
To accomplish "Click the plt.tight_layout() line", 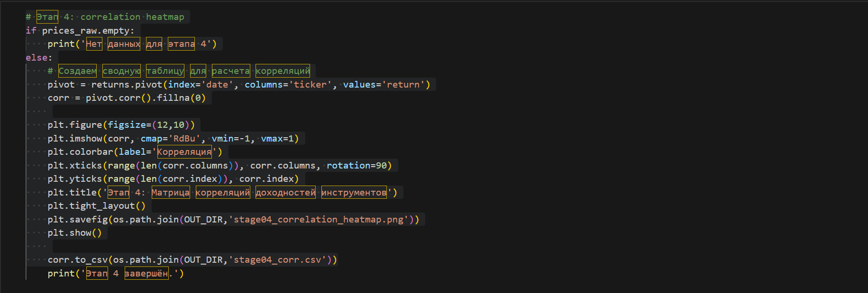I will (96, 206).
